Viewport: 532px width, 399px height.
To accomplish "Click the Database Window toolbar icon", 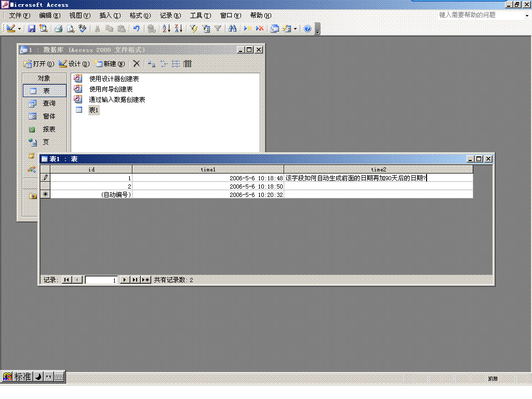I will point(275,29).
